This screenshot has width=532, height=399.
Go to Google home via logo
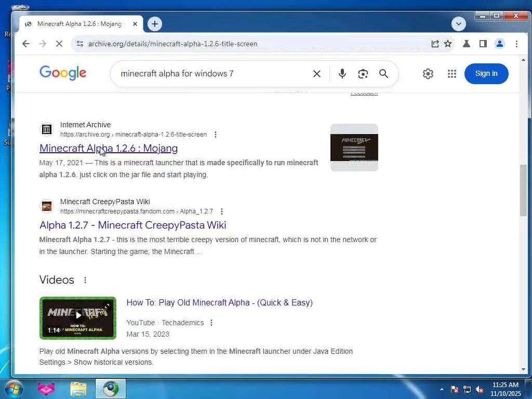click(63, 73)
